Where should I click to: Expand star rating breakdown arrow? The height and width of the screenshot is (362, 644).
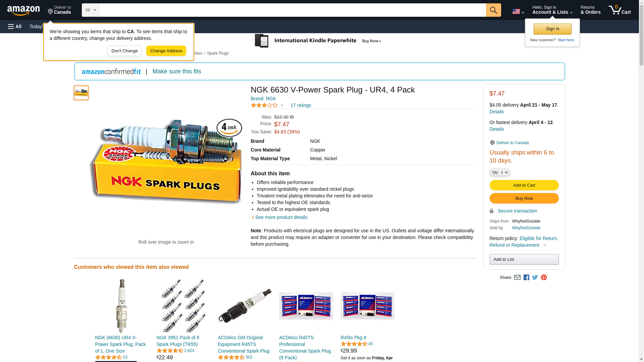point(282,106)
